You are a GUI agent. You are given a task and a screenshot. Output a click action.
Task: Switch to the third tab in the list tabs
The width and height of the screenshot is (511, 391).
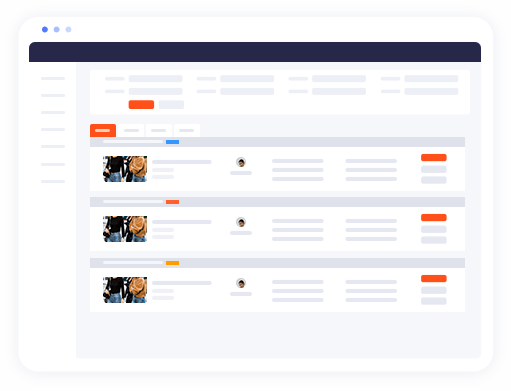pos(159,130)
